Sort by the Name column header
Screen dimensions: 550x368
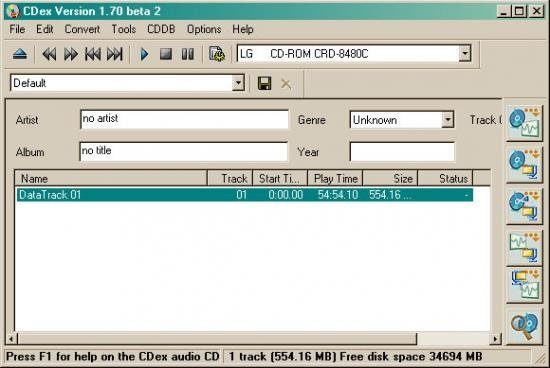111,179
